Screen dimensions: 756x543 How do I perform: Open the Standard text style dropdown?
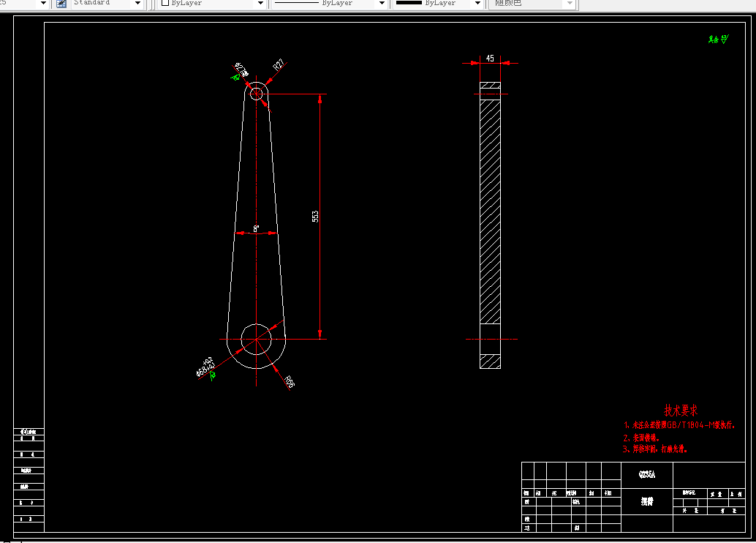(138, 4)
